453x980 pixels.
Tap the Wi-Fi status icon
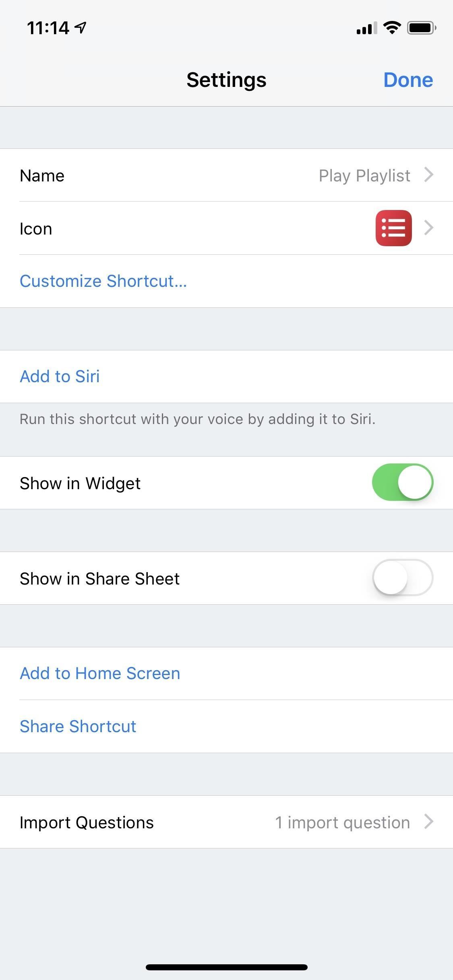pos(391,28)
